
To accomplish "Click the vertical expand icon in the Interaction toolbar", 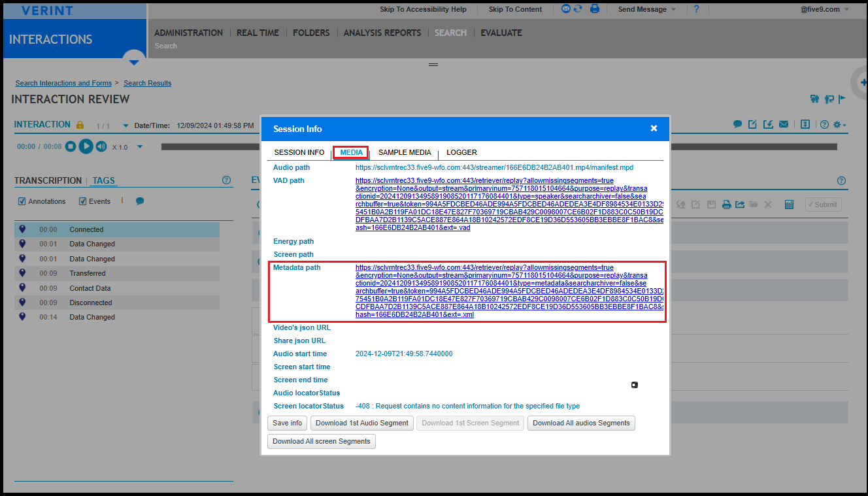I will coord(805,124).
